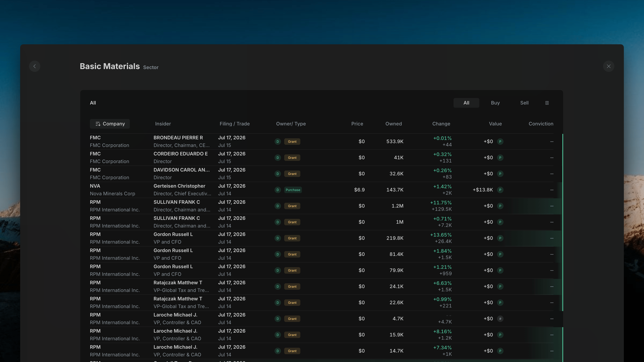Screen dimensions: 644x362
Task: Select insider name DAVIDSON CAROL AN...
Action: tap(181, 170)
